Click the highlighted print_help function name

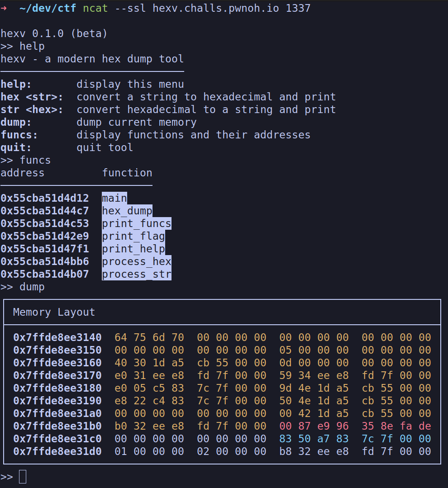pyautogui.click(x=133, y=249)
